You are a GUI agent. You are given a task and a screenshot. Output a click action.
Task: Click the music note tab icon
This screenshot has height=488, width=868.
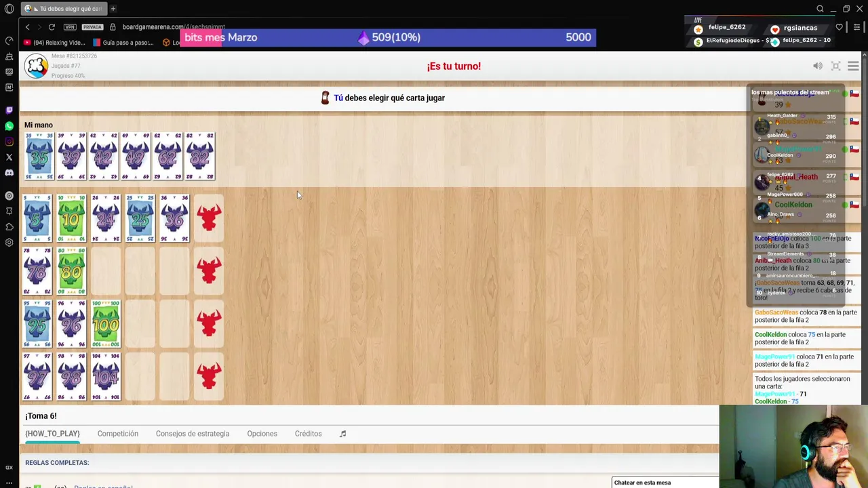342,434
